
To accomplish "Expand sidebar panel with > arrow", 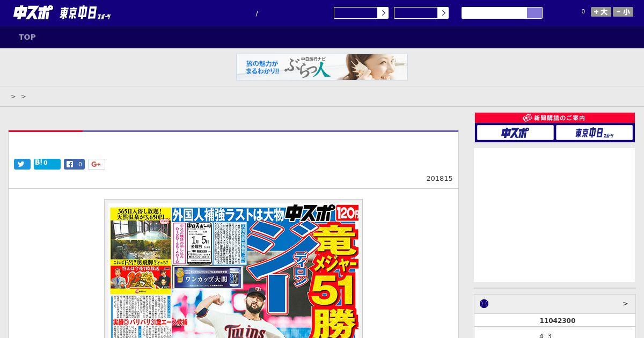I will click(625, 304).
